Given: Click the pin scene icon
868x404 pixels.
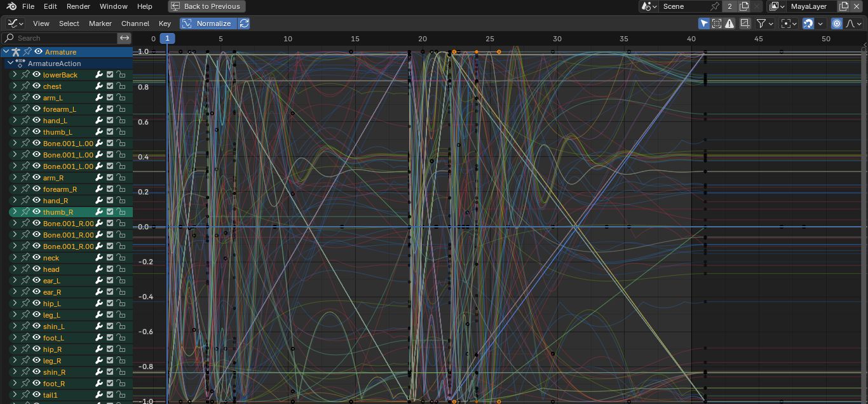Looking at the screenshot, I should coord(715,6).
